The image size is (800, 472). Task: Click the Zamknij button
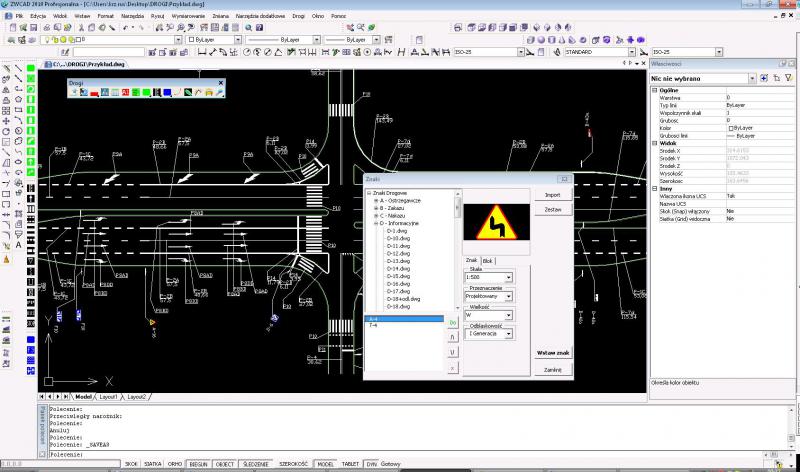tap(553, 369)
